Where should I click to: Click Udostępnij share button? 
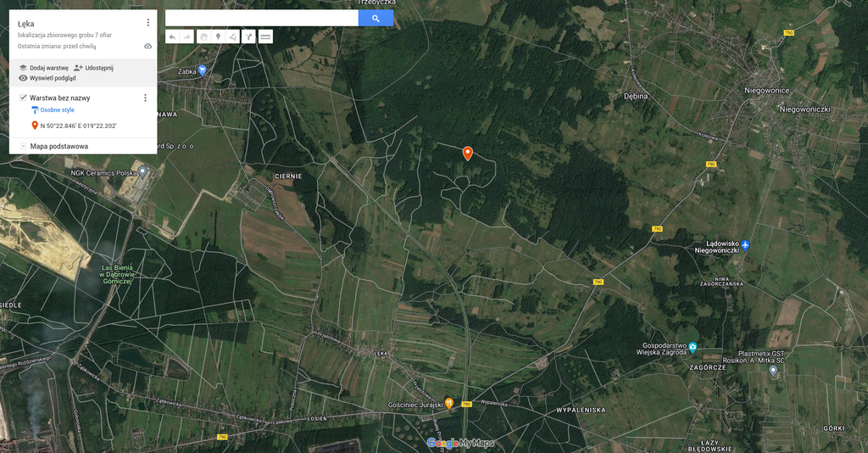click(93, 68)
